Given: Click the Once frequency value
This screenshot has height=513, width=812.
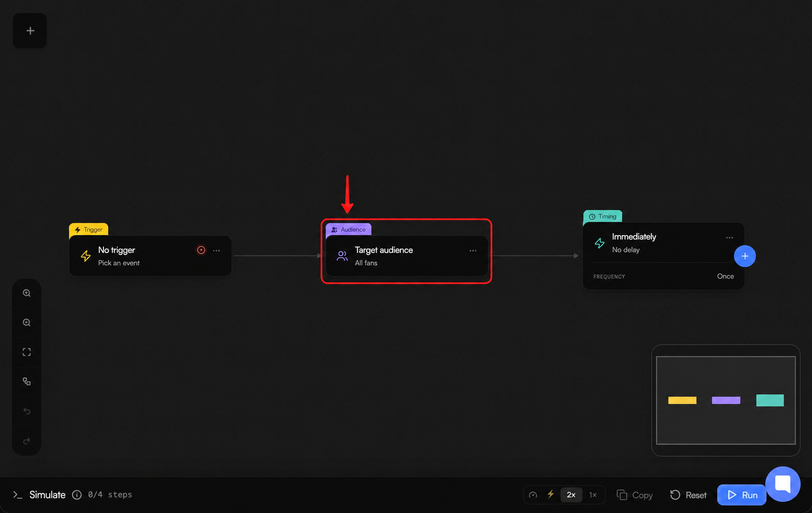Looking at the screenshot, I should [x=726, y=276].
